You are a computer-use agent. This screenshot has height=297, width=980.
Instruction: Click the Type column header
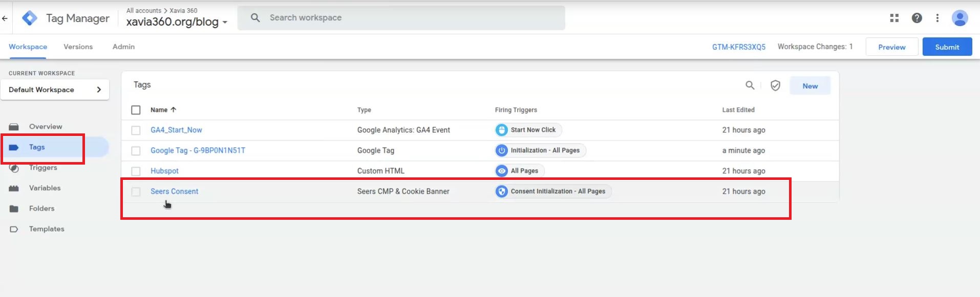pos(364,110)
